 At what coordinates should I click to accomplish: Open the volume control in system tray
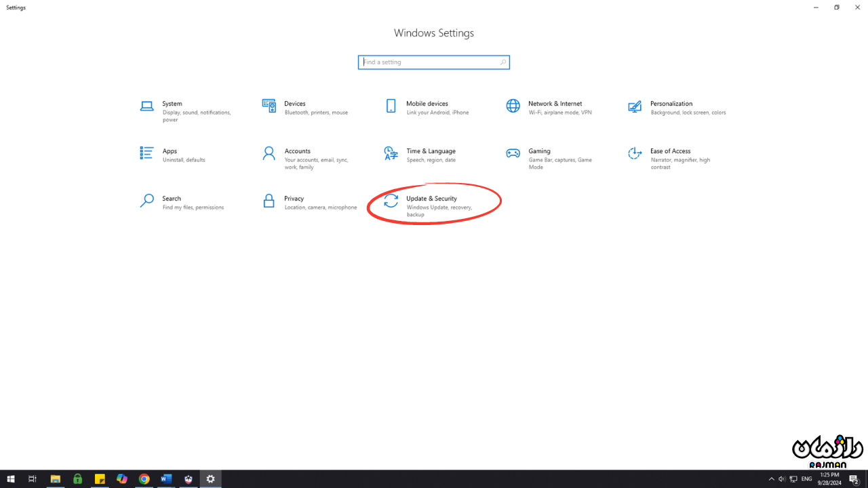(782, 479)
